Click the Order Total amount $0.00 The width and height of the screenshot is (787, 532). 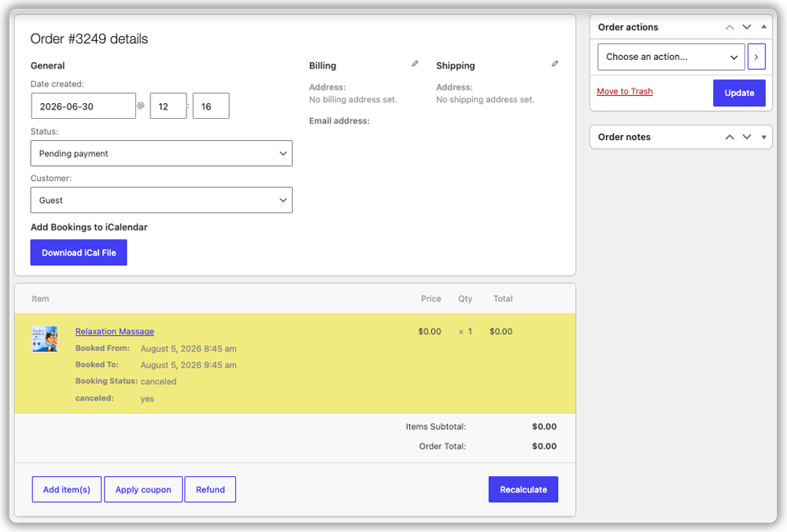(545, 446)
